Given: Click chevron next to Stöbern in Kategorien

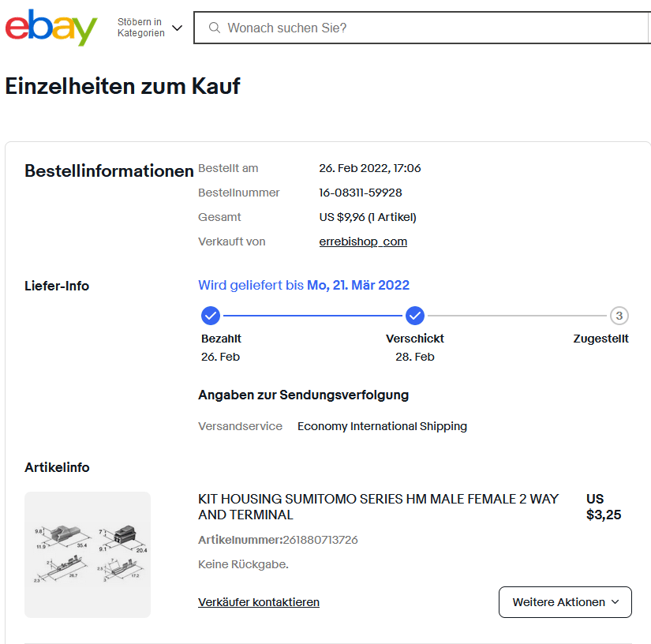Looking at the screenshot, I should point(177,28).
